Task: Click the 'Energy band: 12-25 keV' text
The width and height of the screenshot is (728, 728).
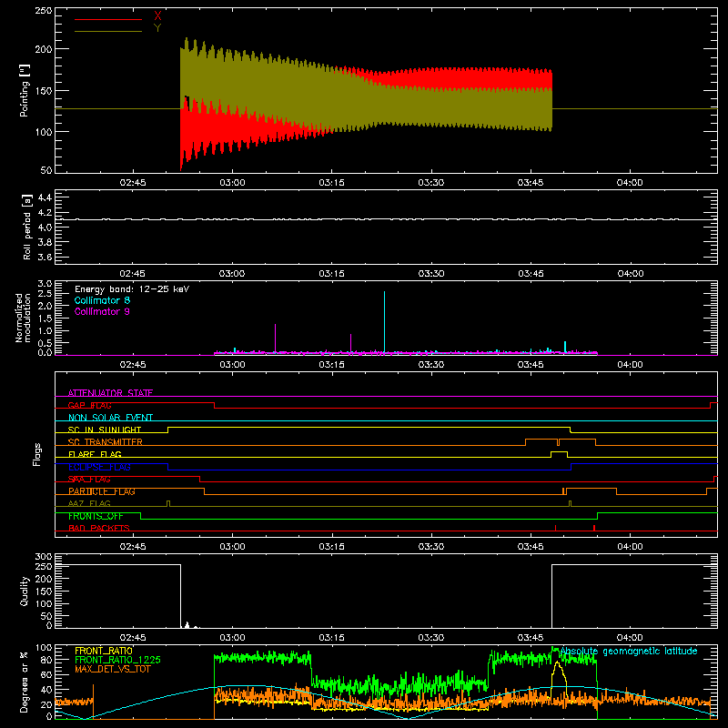Action: point(132,289)
